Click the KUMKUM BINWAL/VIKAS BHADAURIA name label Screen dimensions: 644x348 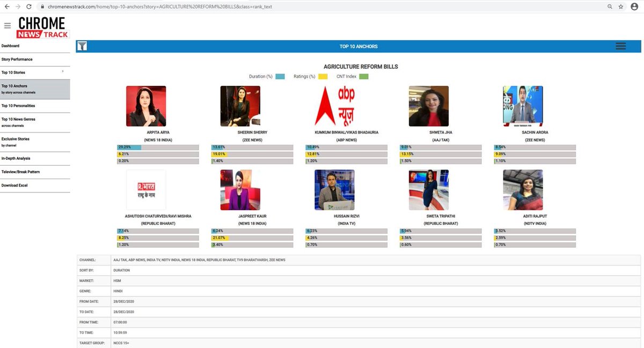347,132
